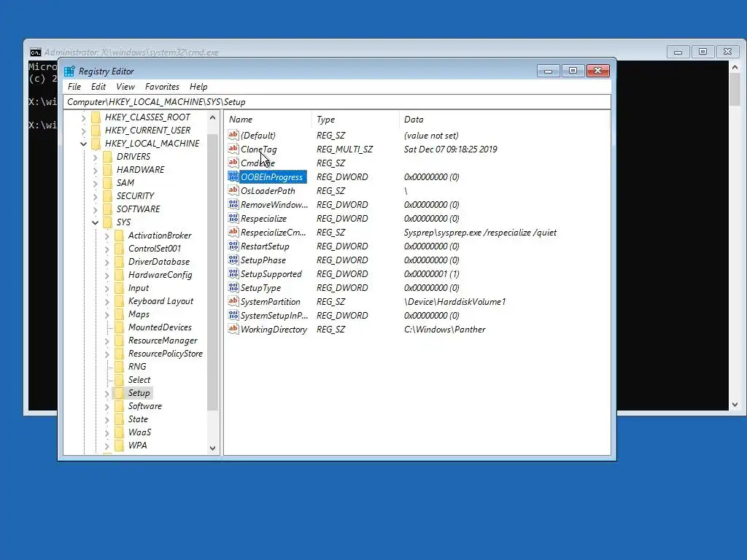
Task: Expand the HKEY_CURRENT_USER node
Action: pyautogui.click(x=83, y=131)
